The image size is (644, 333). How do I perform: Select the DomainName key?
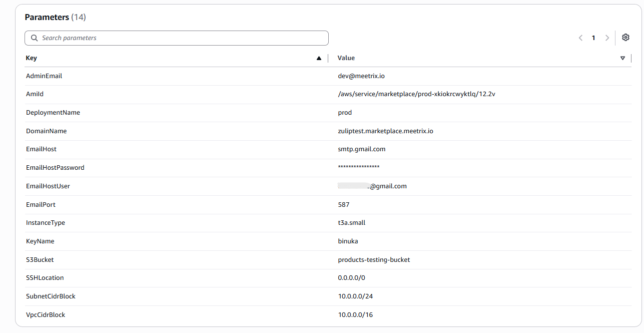click(x=47, y=131)
